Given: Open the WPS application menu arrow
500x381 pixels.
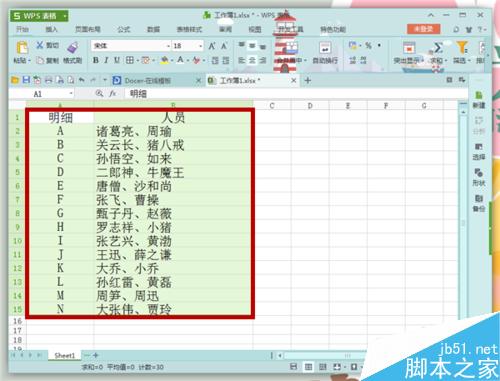Looking at the screenshot, I should click(x=65, y=16).
